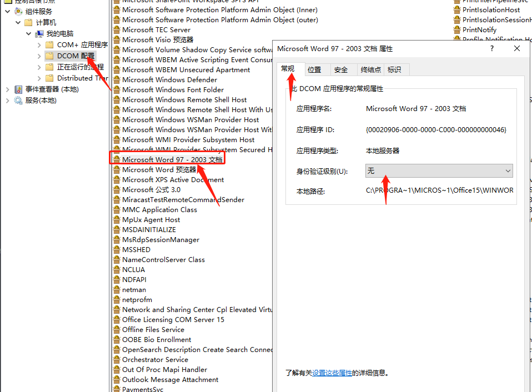The image size is (532, 392).
Task: Collapse the 组件服务 tree node
Action: point(7,12)
